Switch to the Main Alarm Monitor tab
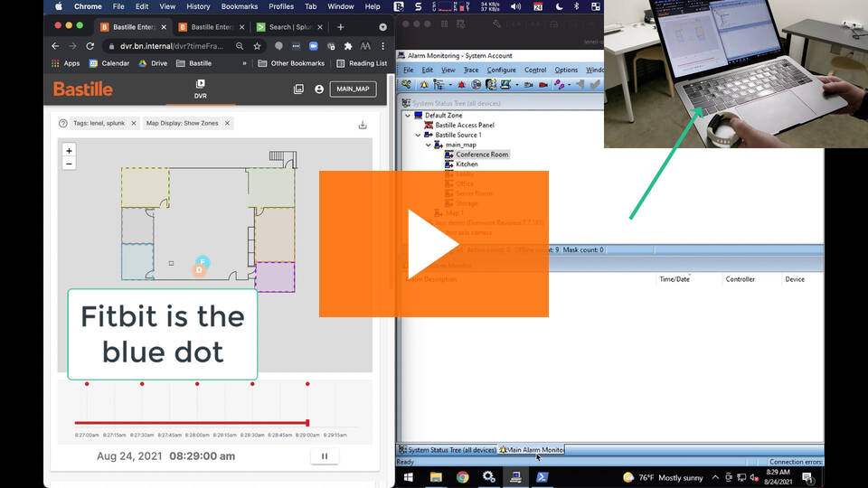 click(x=532, y=450)
